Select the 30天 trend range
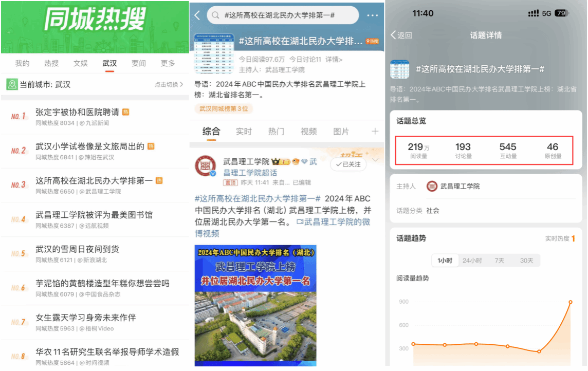The height and width of the screenshot is (371, 588). pos(526,261)
